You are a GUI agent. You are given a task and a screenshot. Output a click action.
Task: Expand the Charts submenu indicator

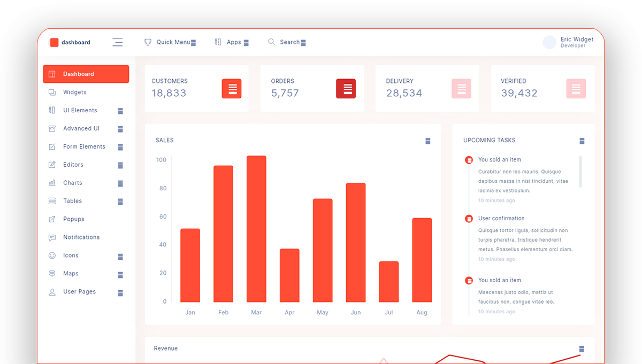[120, 184]
